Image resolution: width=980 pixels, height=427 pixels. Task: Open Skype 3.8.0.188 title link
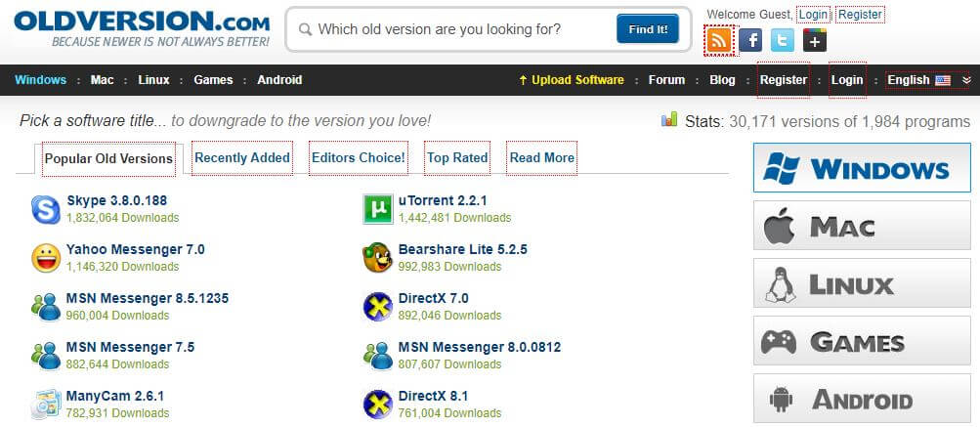(117, 200)
